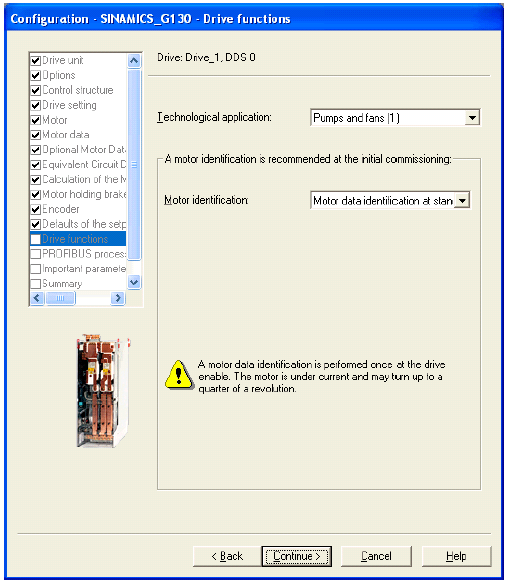Click the yellow warning exclamation icon

pyautogui.click(x=179, y=375)
